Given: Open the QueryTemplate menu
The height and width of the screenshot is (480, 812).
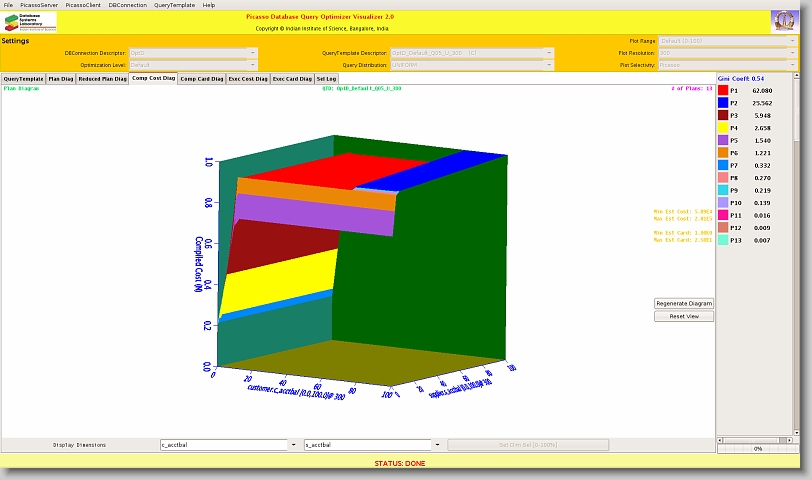Looking at the screenshot, I should [x=174, y=5].
